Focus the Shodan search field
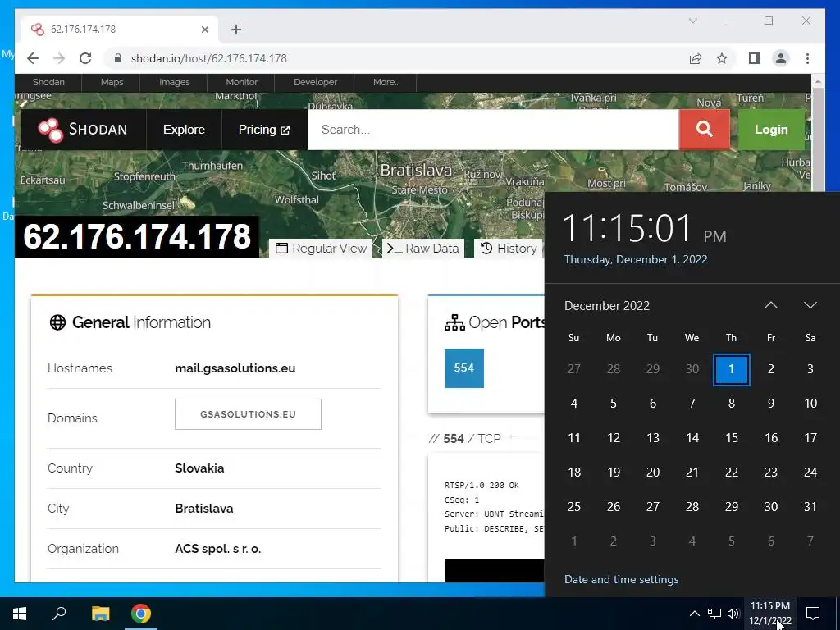Viewport: 840px width, 630px height. point(493,130)
